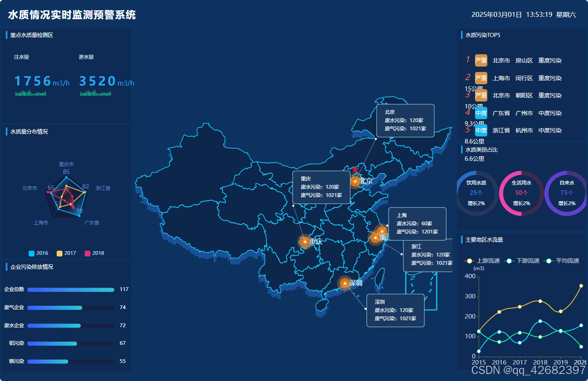The height and width of the screenshot is (381, 588).
Task: Click 杭州市 in the TOP5 list
Action: pos(524,131)
